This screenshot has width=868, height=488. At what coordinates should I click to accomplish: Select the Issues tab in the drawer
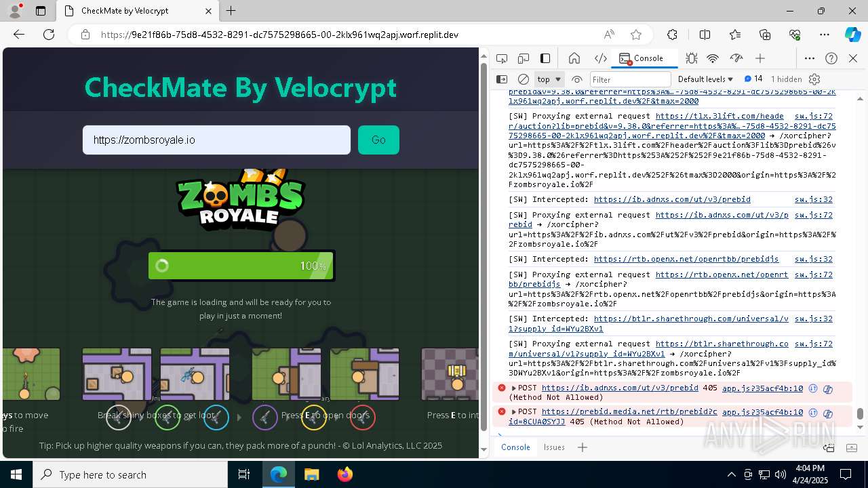tap(554, 447)
